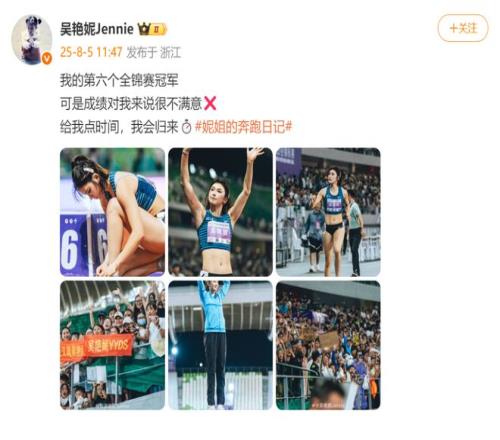This screenshot has width=500, height=440.
Task: Click the post line 我的第六个全锦赛冠军
Action: tap(119, 80)
